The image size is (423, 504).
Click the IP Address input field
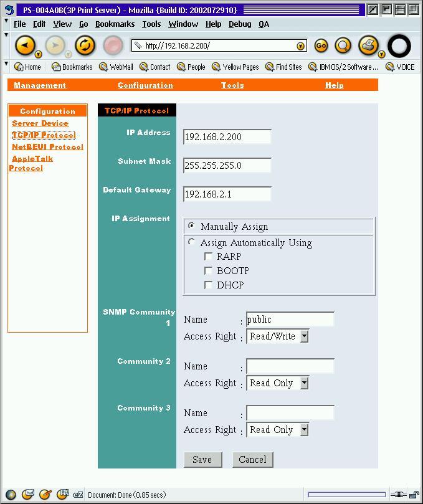point(227,137)
